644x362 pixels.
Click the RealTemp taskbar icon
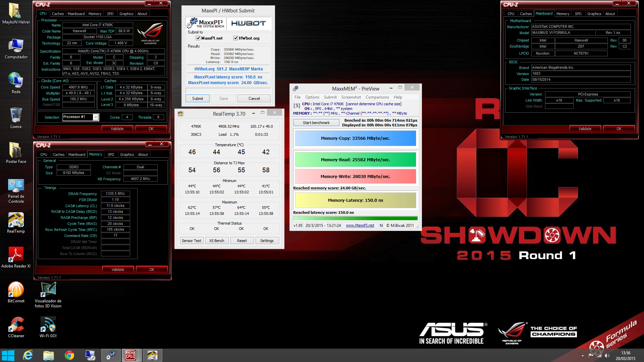[x=152, y=355]
